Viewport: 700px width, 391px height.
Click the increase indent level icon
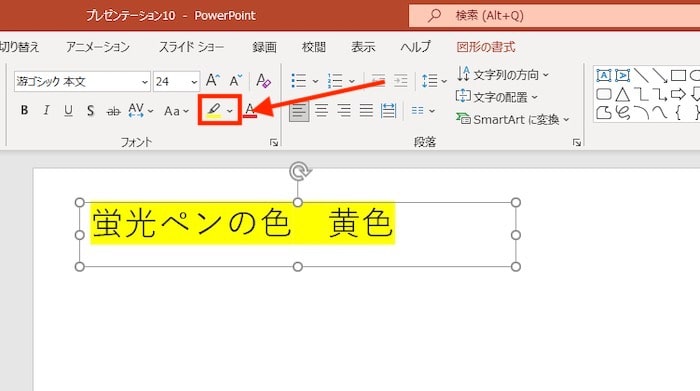click(x=400, y=81)
